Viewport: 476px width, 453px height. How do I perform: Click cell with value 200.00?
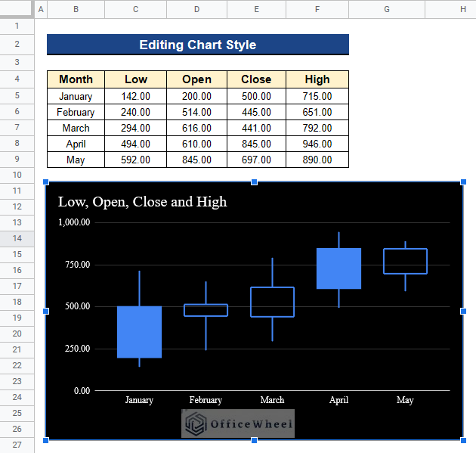pyautogui.click(x=196, y=96)
